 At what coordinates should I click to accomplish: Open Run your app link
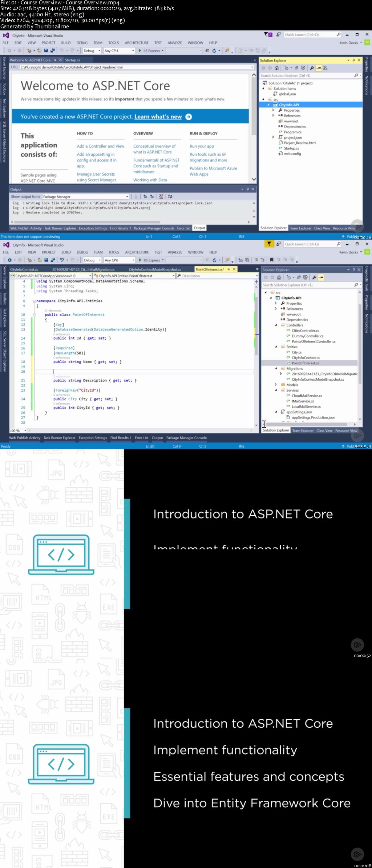point(202,146)
